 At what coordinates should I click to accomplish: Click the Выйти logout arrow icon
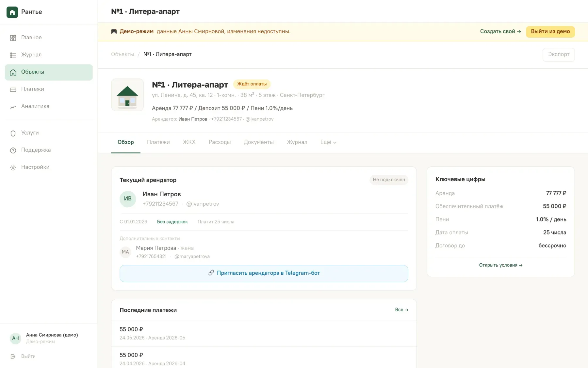13,357
